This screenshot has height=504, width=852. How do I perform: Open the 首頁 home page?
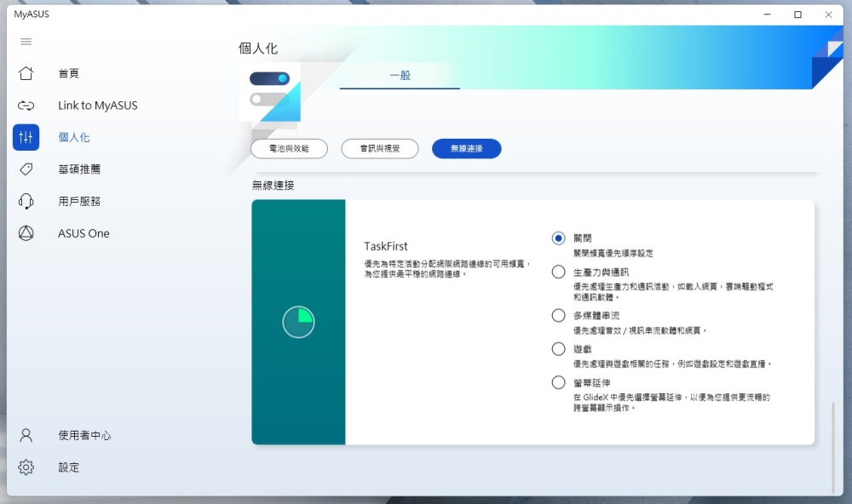point(68,73)
